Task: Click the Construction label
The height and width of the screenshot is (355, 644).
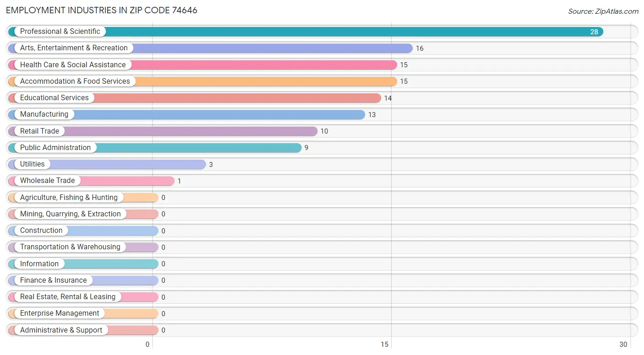Action: 41,231
